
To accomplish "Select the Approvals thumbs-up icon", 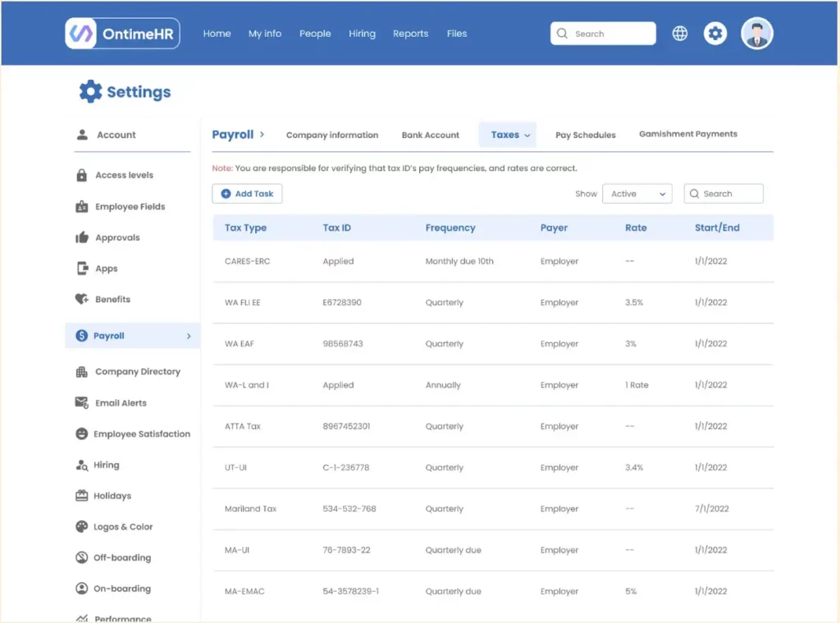I will click(x=82, y=238).
